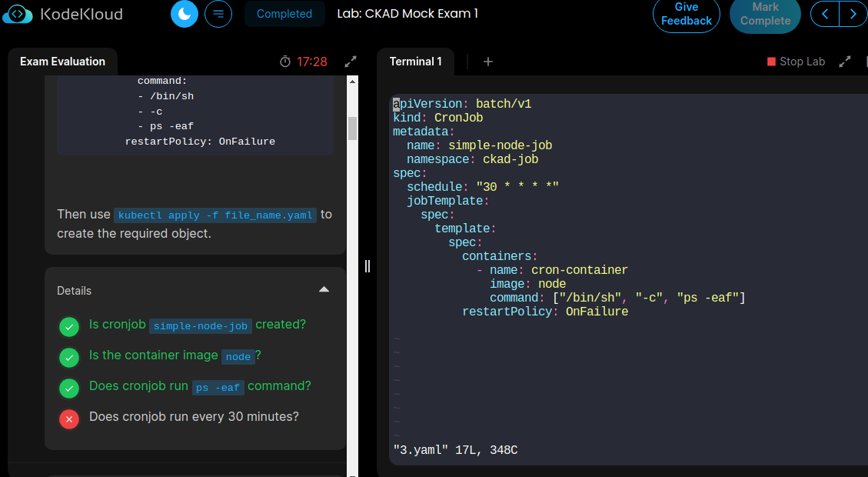Click the lab title CKAD Mock Exam 1
The image size is (868, 477).
pos(407,13)
